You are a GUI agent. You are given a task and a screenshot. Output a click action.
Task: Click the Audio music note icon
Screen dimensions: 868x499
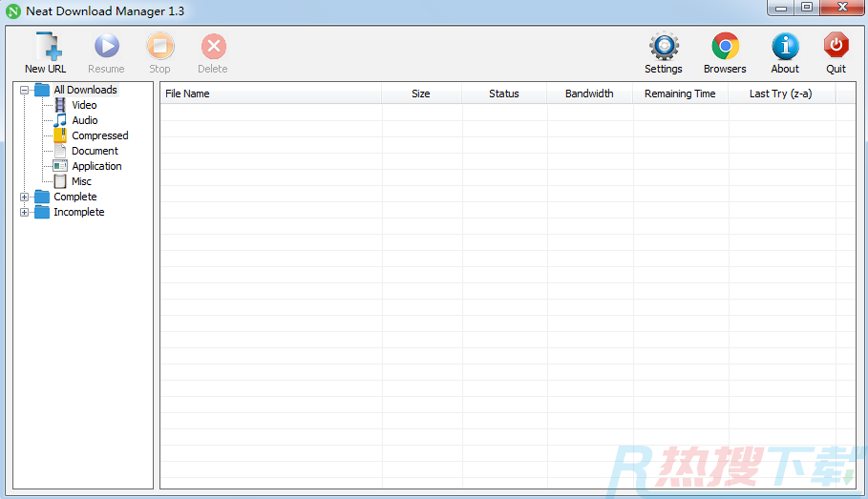(x=60, y=120)
